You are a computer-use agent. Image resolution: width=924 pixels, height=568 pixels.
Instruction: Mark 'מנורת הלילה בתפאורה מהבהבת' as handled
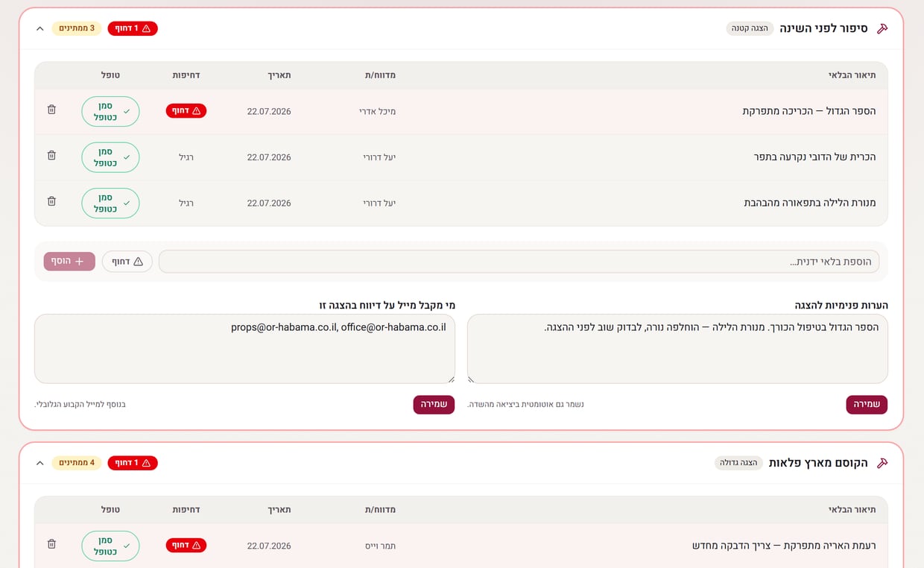point(110,203)
